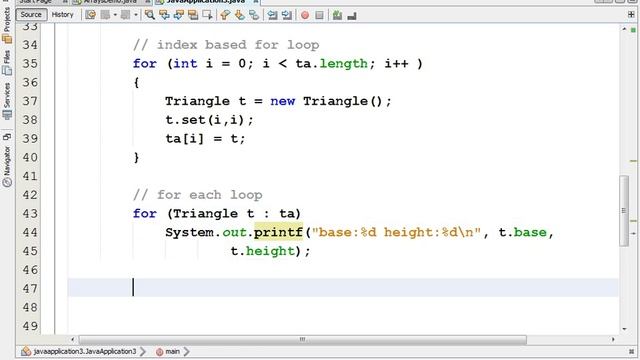Jump to the Last Edit location icon
This screenshot has width=640, height=360.
pos(90,15)
